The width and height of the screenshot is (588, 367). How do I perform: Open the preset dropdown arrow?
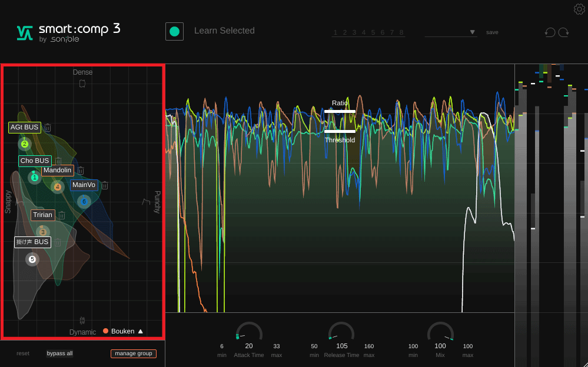point(472,32)
